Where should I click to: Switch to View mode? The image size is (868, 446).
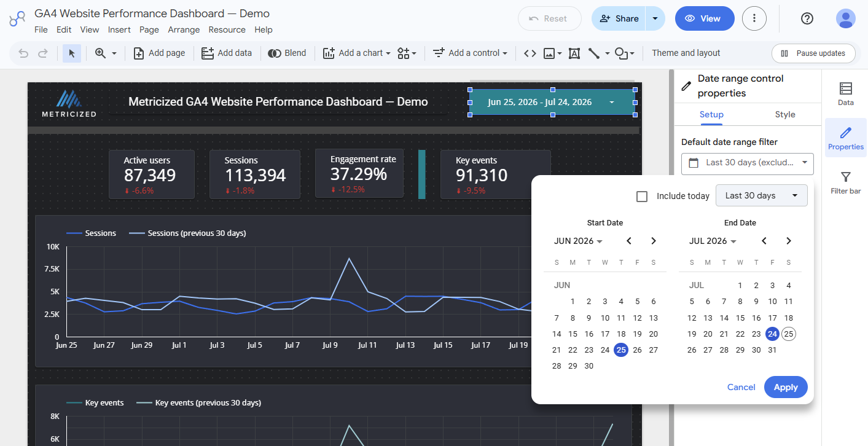point(705,18)
